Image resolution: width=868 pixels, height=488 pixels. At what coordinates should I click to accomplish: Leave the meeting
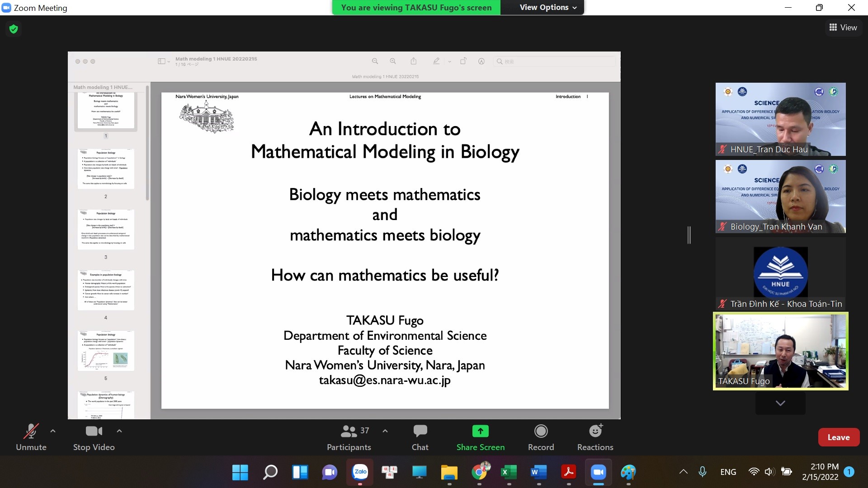(x=838, y=437)
